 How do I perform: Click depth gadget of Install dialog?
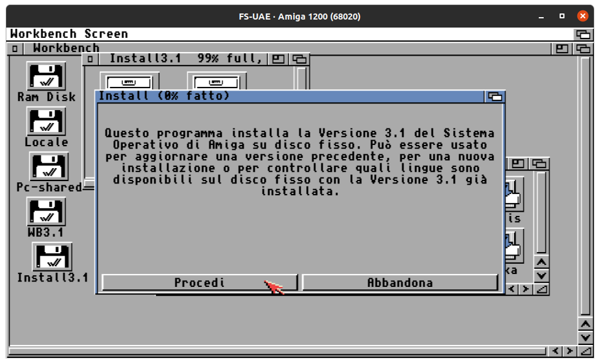[x=495, y=97]
